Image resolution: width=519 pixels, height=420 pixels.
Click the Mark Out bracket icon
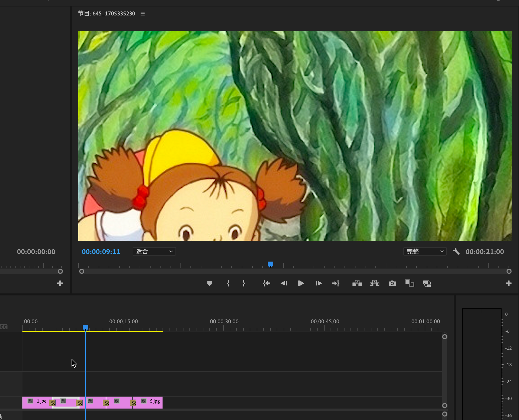pos(244,283)
